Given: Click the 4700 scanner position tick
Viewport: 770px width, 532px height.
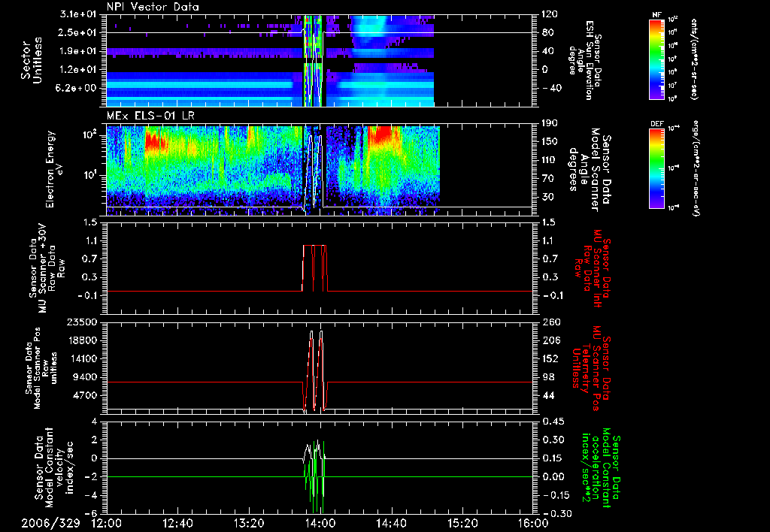Looking at the screenshot, I should pyautogui.click(x=86, y=395).
